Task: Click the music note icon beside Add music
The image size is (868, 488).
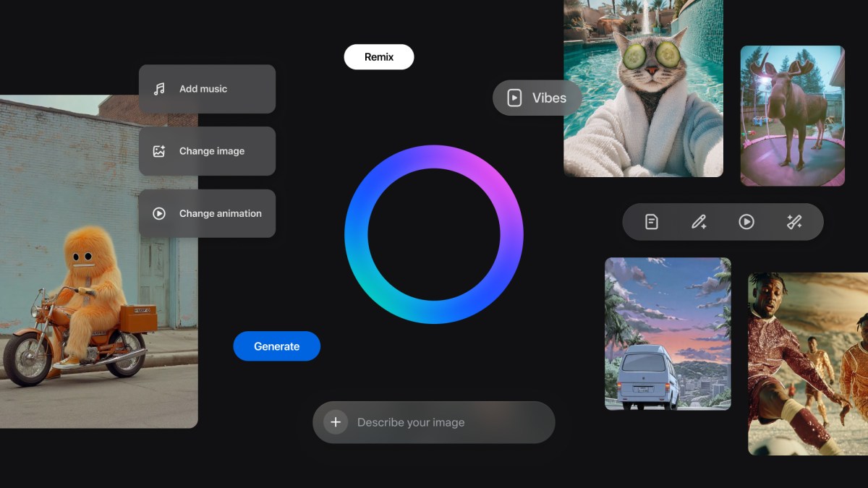Action: (x=160, y=88)
